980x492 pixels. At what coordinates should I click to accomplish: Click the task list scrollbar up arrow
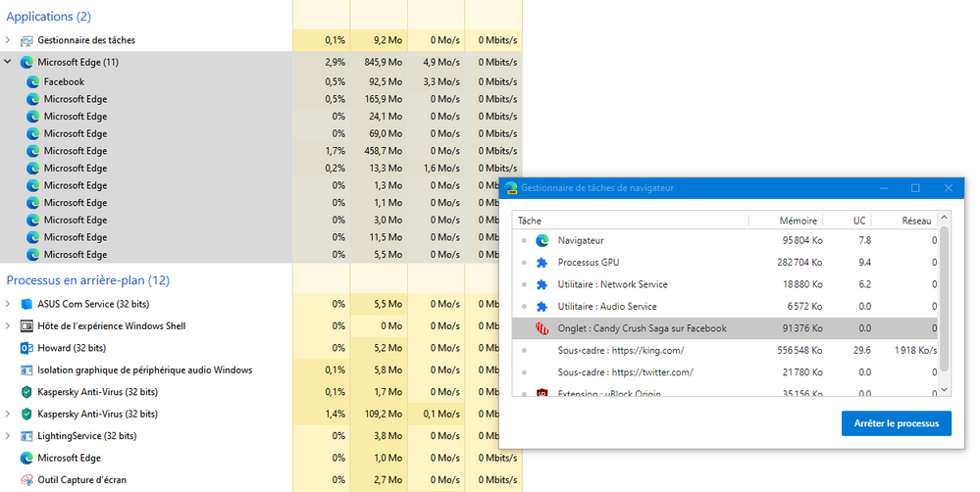(945, 218)
